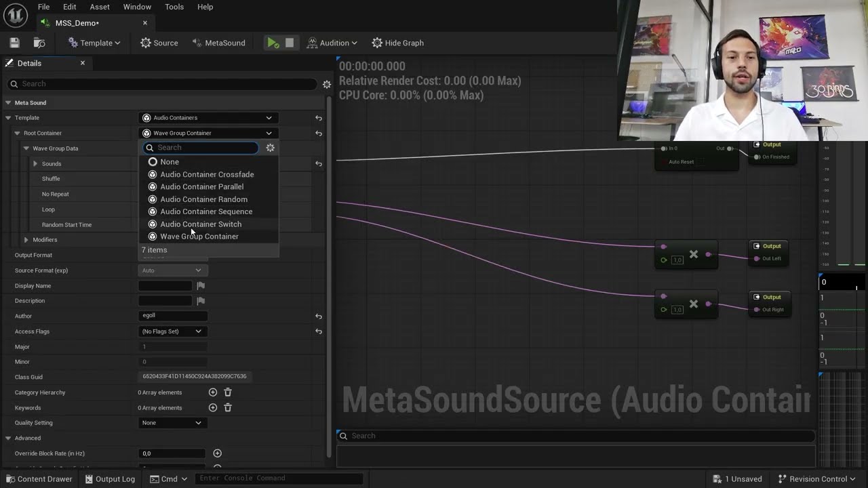
Task: Focus the Details panel search field
Action: (x=162, y=84)
